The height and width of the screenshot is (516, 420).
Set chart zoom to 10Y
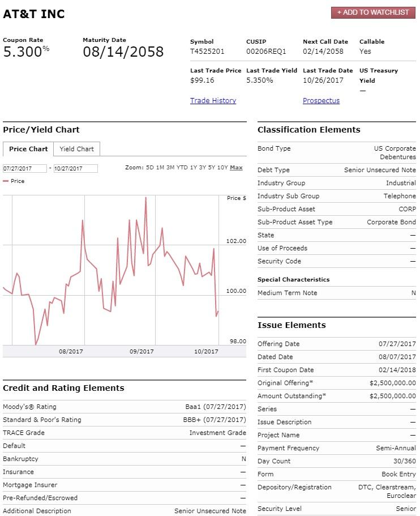tap(222, 168)
